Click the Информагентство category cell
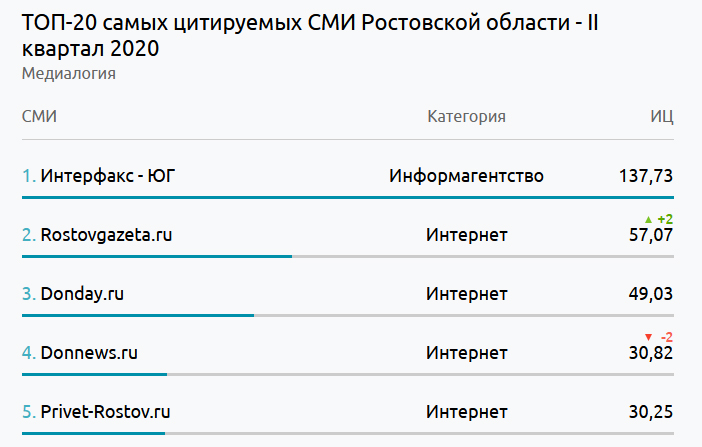702x447 pixels. (466, 176)
